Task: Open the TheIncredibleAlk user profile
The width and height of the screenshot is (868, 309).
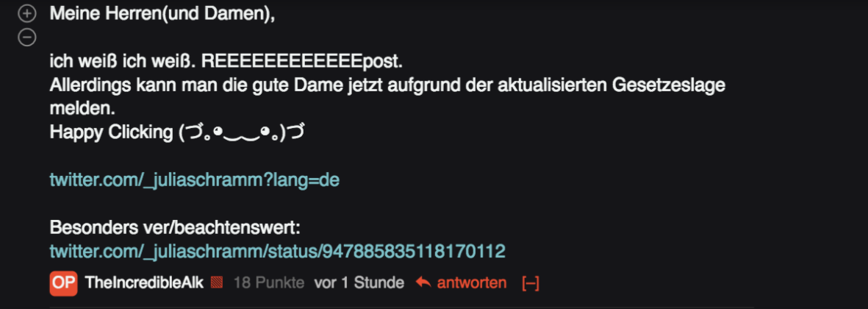Action: click(145, 283)
